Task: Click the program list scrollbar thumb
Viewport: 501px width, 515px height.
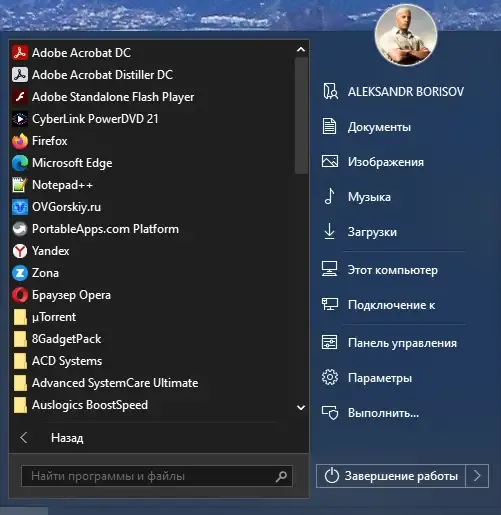Action: pos(301,115)
